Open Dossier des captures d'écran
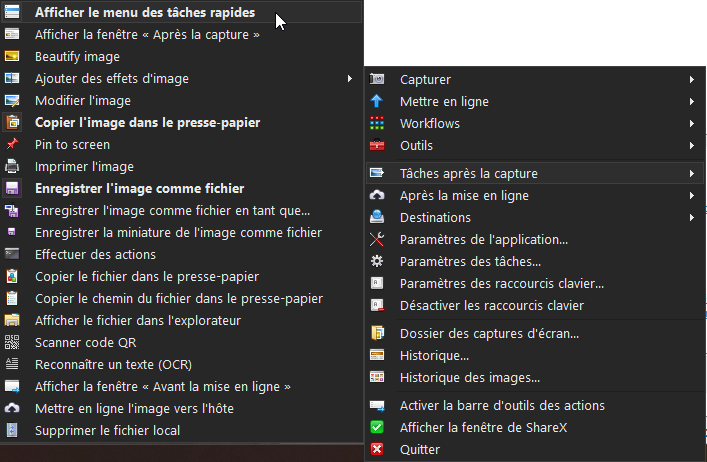This screenshot has height=462, width=707. tap(488, 333)
